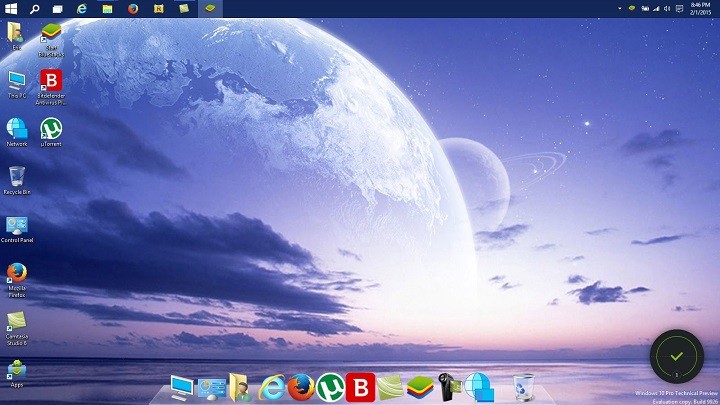Click the orange R taskbar icon
Image resolution: width=720 pixels, height=405 pixels.
(159, 9)
